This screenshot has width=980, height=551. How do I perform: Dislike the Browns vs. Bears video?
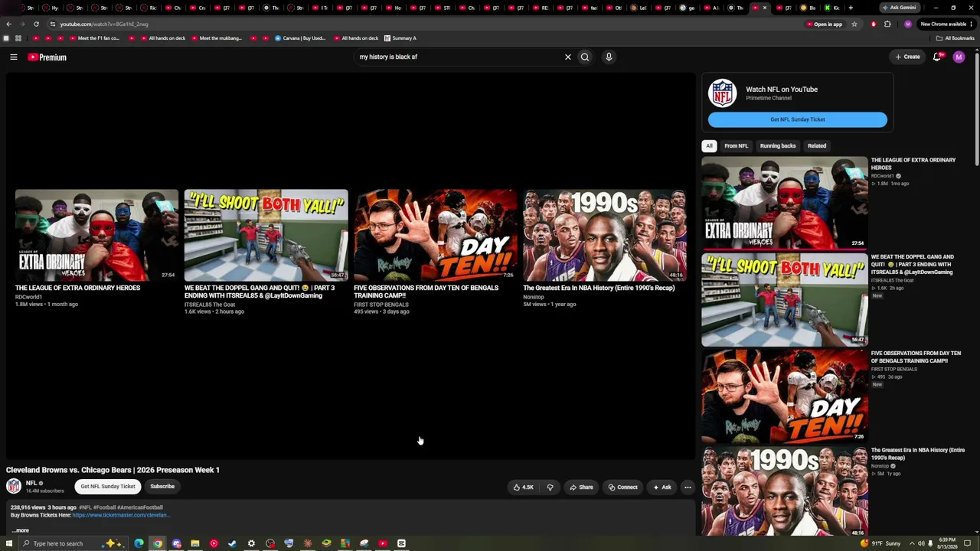(550, 487)
